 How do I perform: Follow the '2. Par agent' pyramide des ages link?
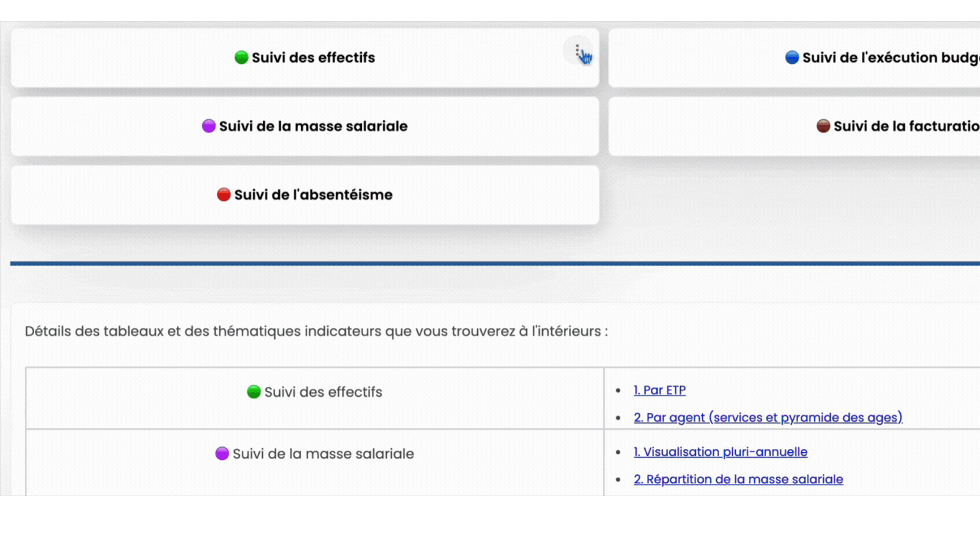coord(768,417)
